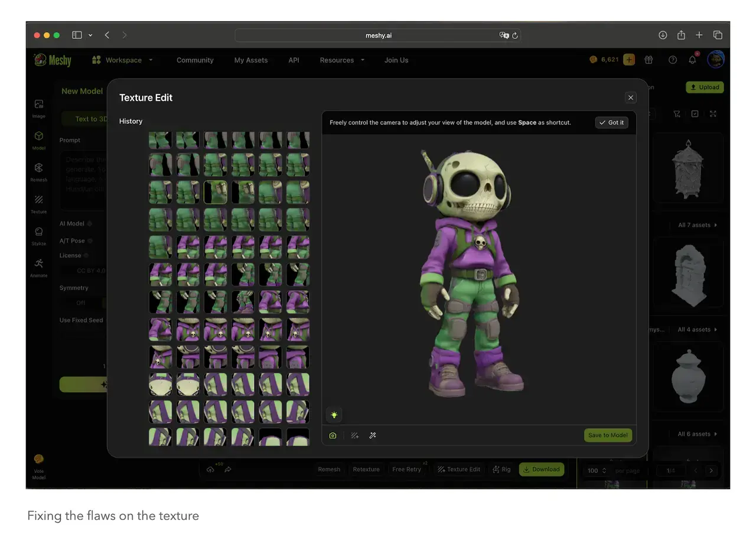756x546 pixels.
Task: Switch to the Community page
Action: (x=195, y=60)
